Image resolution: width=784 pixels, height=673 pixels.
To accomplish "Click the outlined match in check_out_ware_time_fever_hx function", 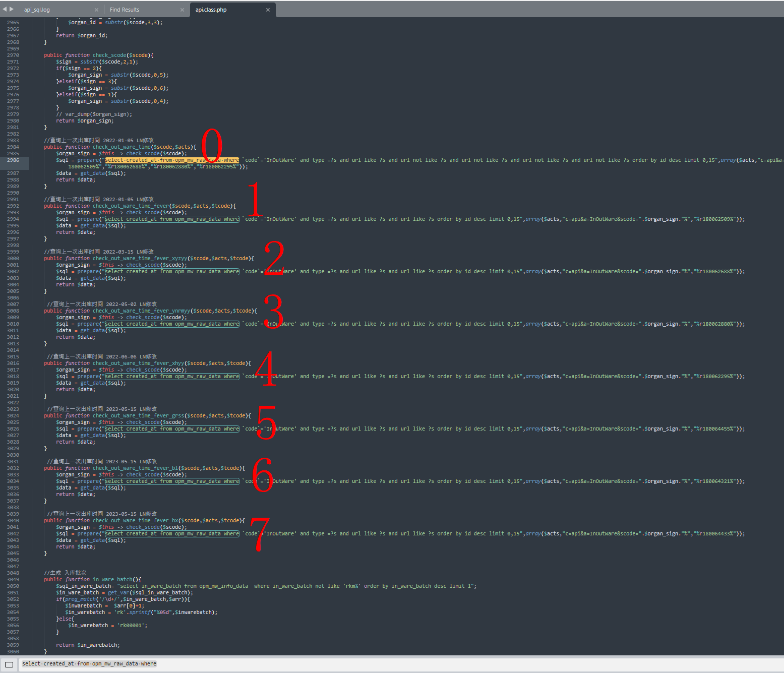I will [x=172, y=534].
